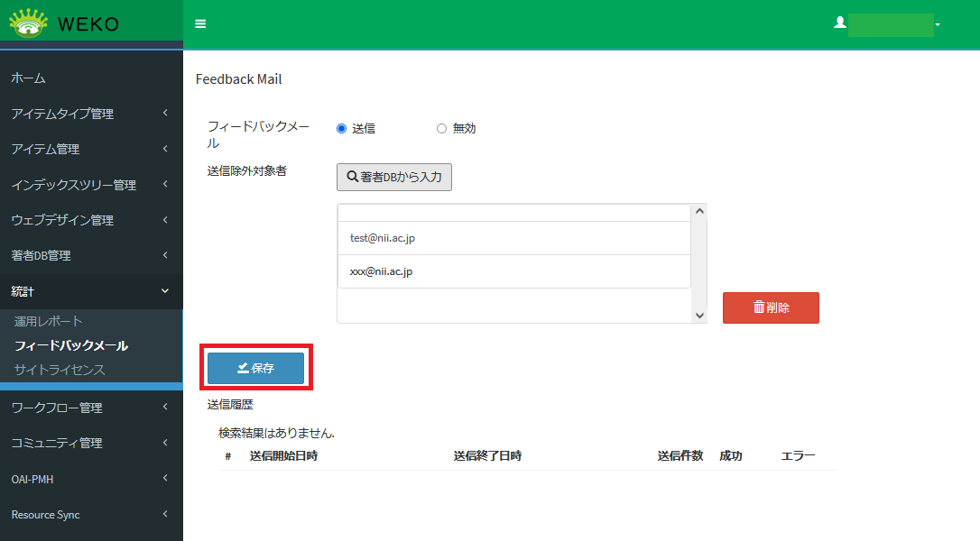This screenshot has width=980, height=541.
Task: Expand インデックスツリー管理 in sidebar
Action: point(90,185)
